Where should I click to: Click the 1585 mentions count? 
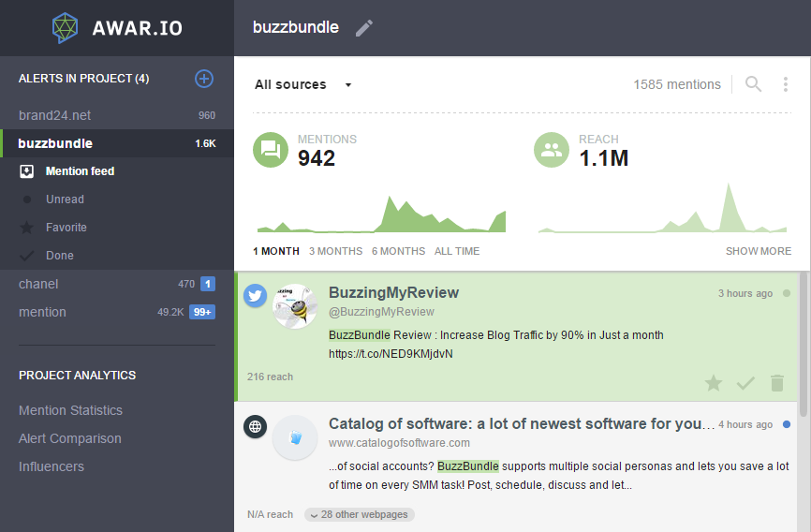pyautogui.click(x=677, y=84)
